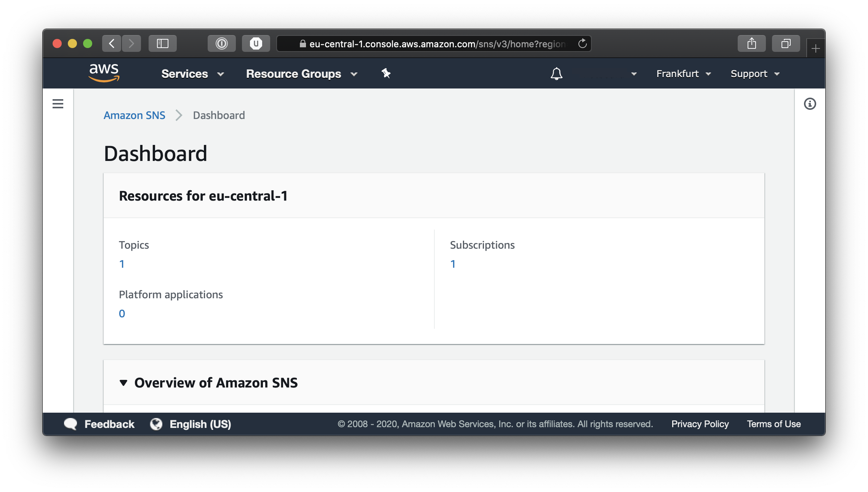
Task: Click the AWS logo home icon
Action: tap(104, 73)
